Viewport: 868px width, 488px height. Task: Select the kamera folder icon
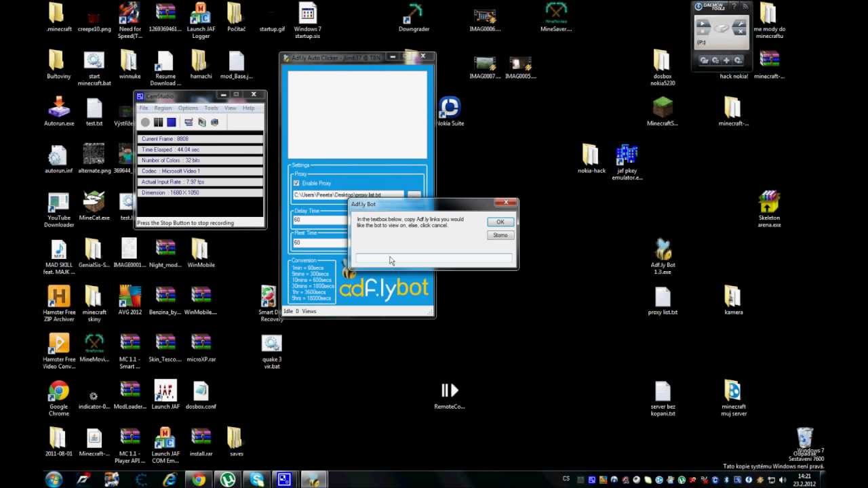pyautogui.click(x=733, y=301)
